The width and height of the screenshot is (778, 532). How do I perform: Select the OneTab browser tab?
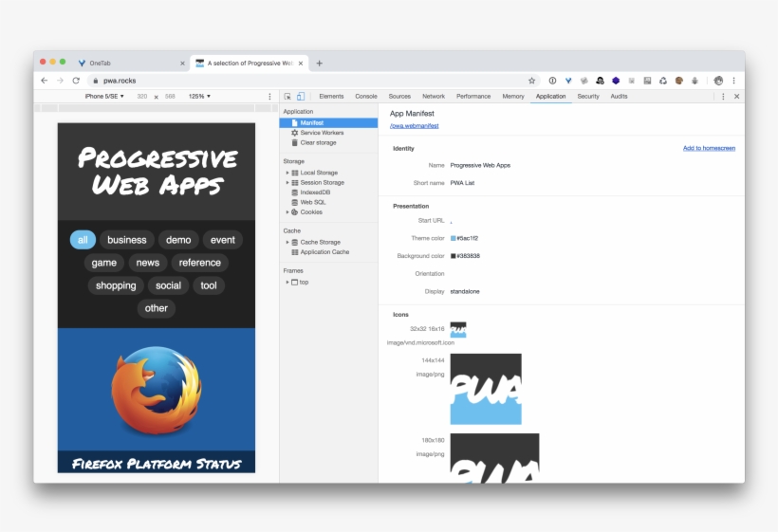point(132,63)
